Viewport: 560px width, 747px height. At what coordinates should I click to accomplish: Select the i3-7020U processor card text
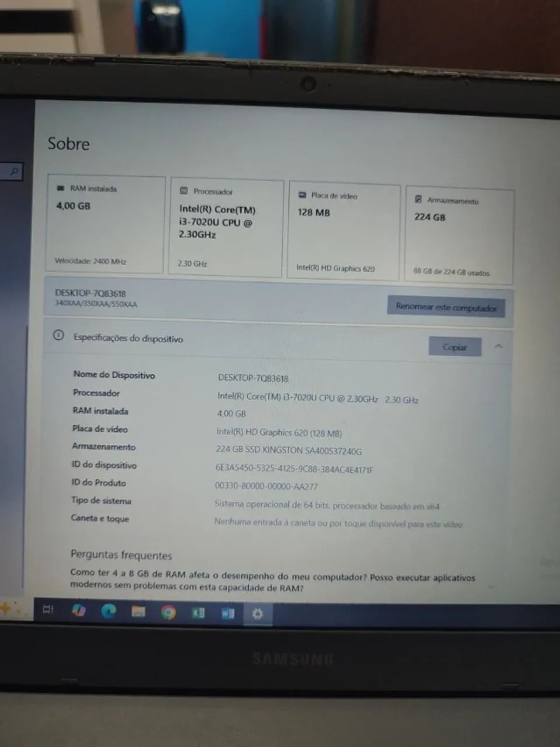[x=217, y=222]
